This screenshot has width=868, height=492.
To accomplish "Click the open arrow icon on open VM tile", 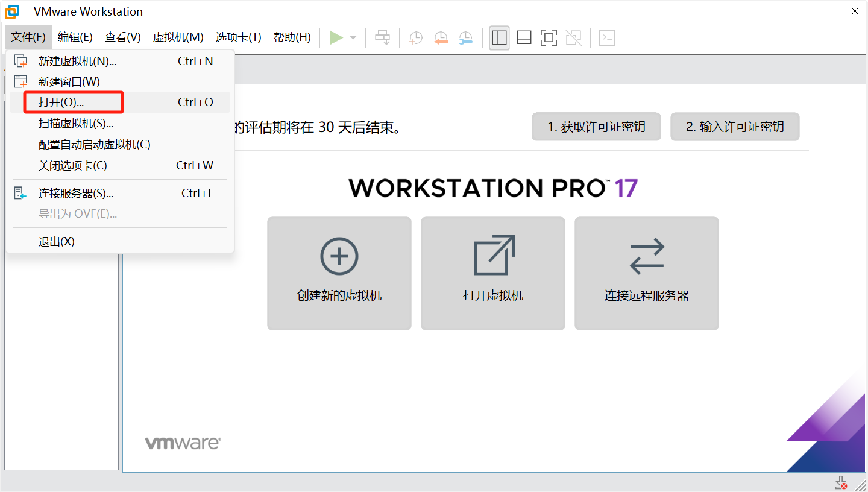I will point(494,254).
